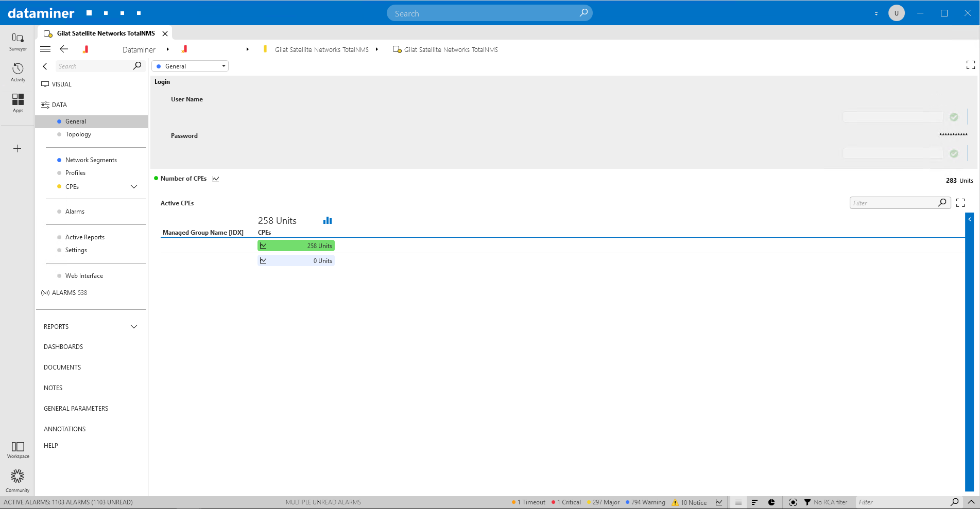Open ANNOTATIONS section

tap(64, 429)
